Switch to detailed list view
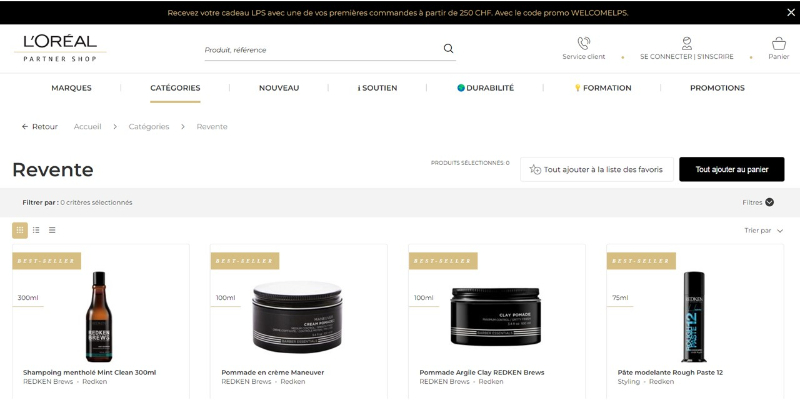The height and width of the screenshot is (400, 800). point(36,230)
